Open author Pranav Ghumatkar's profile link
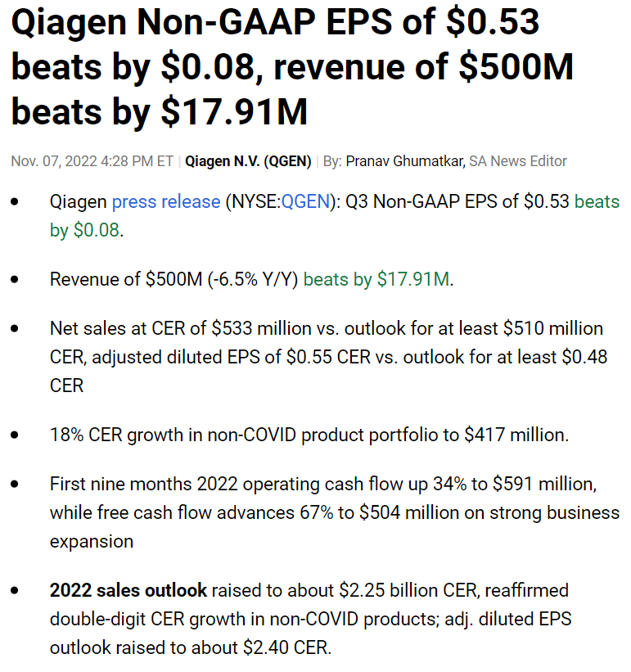The height and width of the screenshot is (672, 631). [404, 161]
